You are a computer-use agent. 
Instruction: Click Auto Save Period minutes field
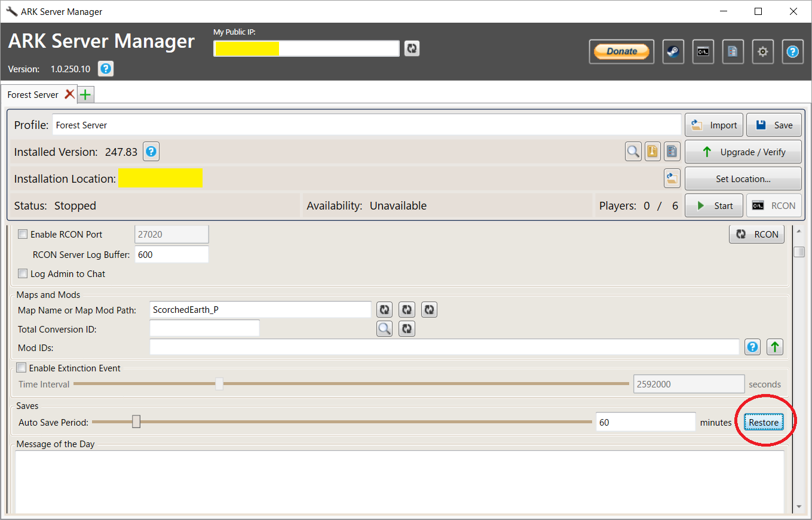pyautogui.click(x=645, y=422)
